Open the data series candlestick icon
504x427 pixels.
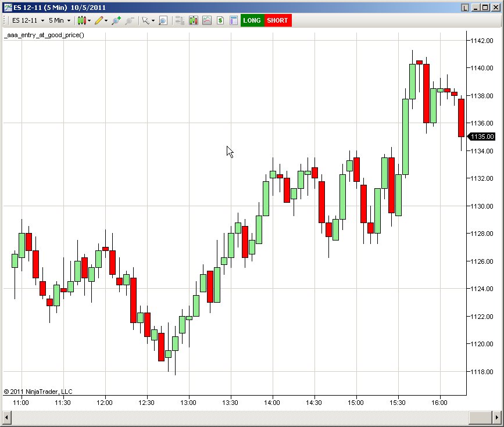tap(194, 20)
